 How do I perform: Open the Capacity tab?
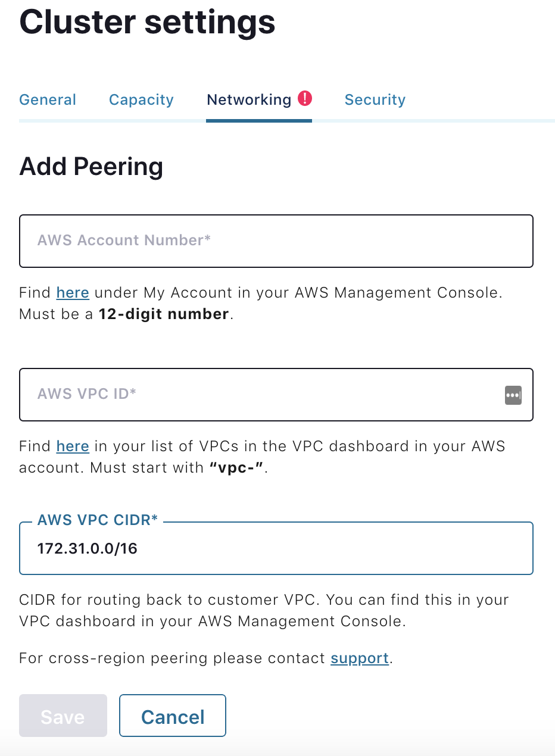point(141,99)
